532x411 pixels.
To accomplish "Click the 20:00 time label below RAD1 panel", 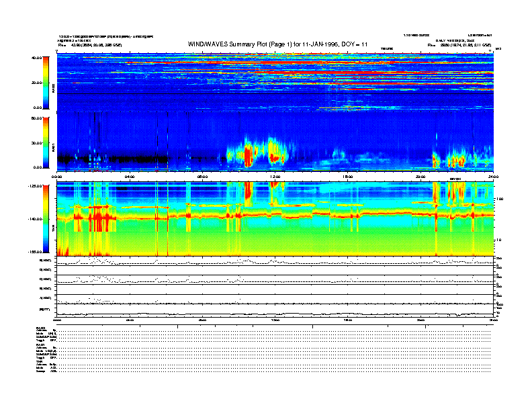I will click(420, 177).
